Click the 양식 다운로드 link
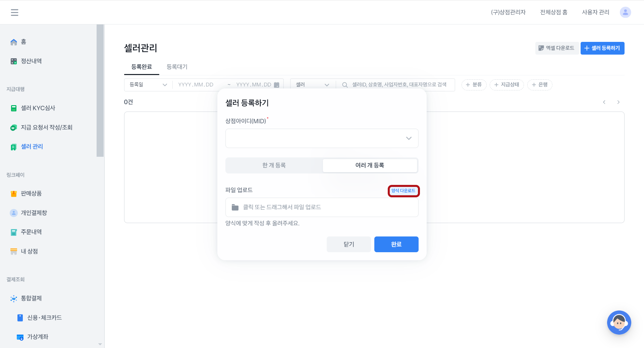 tap(403, 191)
